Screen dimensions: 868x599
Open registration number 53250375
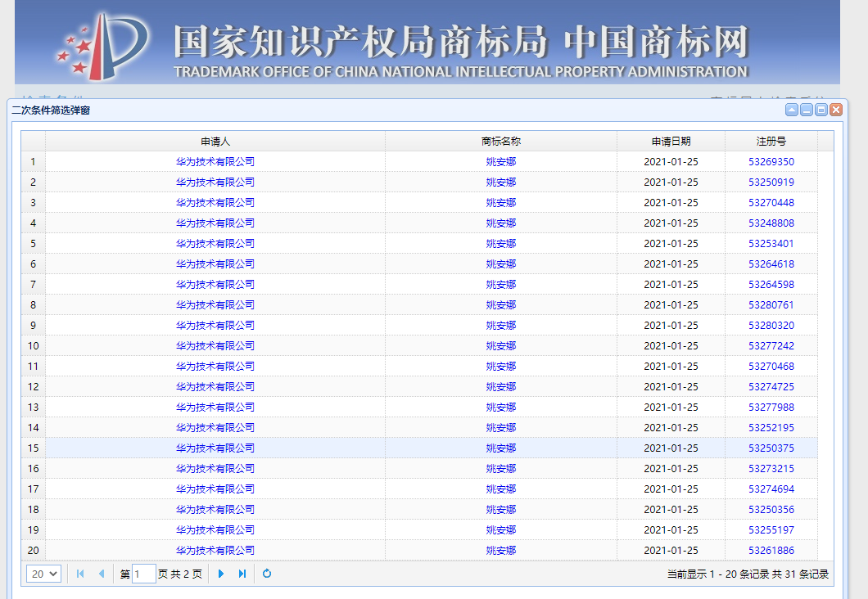771,448
